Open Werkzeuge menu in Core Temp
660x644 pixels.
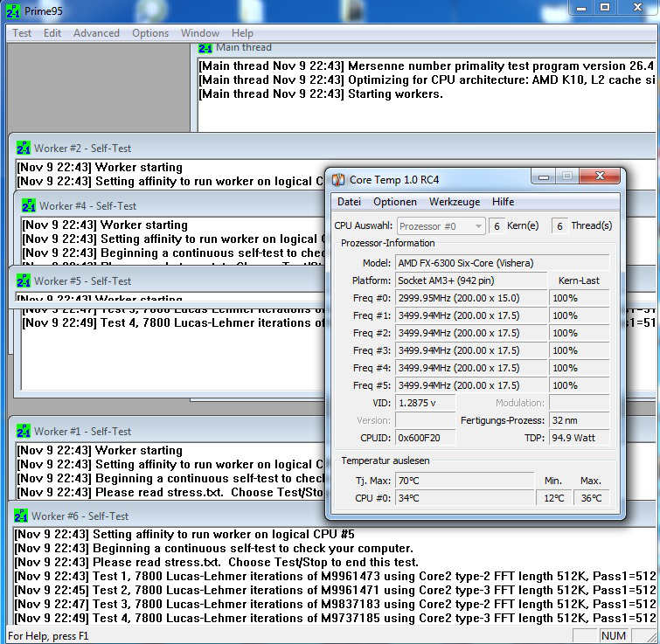455,202
